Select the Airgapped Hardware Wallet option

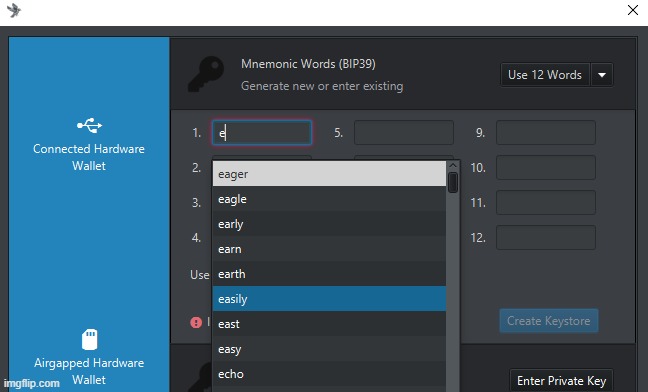(x=89, y=358)
